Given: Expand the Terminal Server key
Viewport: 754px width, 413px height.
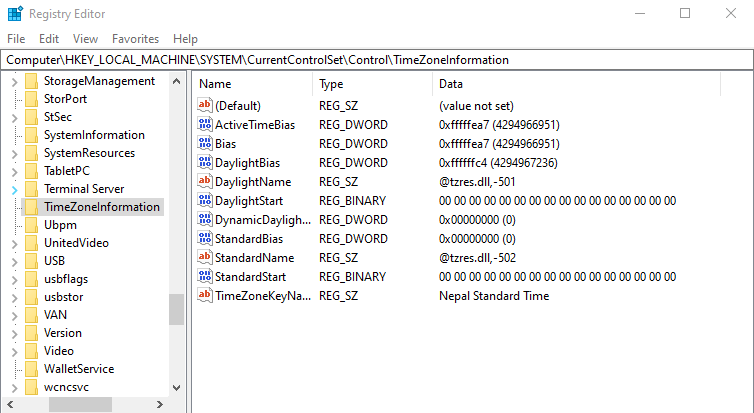Looking at the screenshot, I should 15,190.
